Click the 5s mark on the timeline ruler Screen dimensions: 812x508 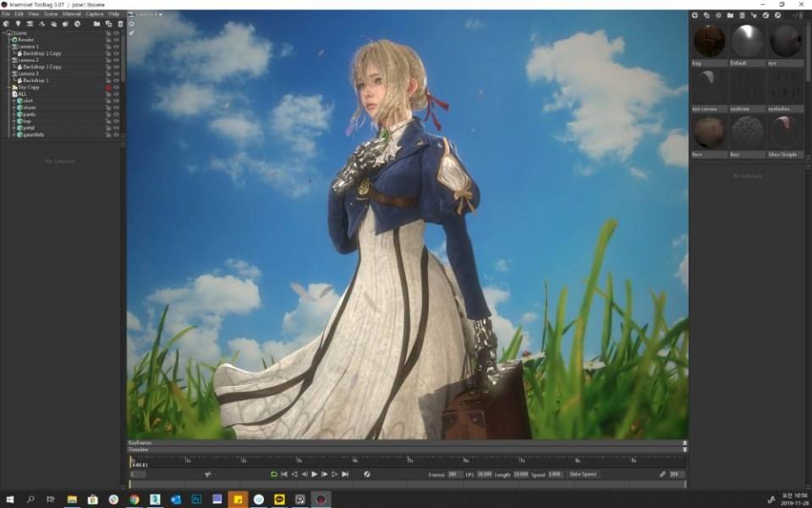(x=409, y=461)
